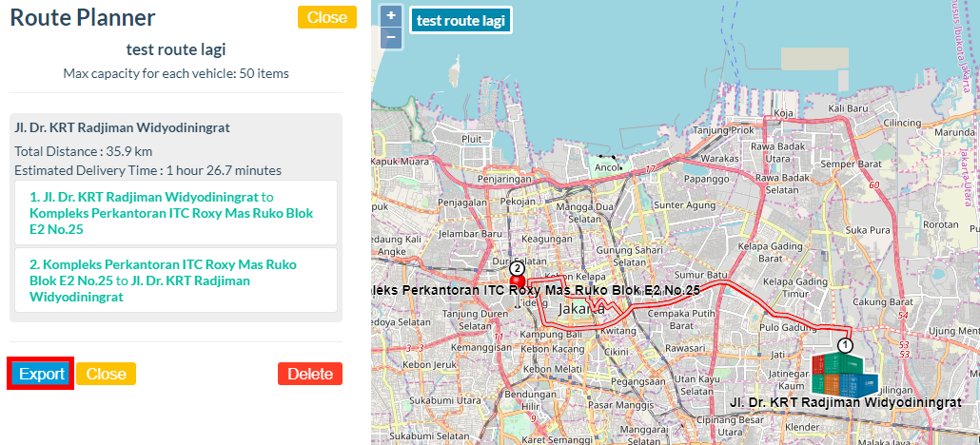The image size is (980, 445).
Task: Click the shipping containers depot icon
Action: [842, 375]
